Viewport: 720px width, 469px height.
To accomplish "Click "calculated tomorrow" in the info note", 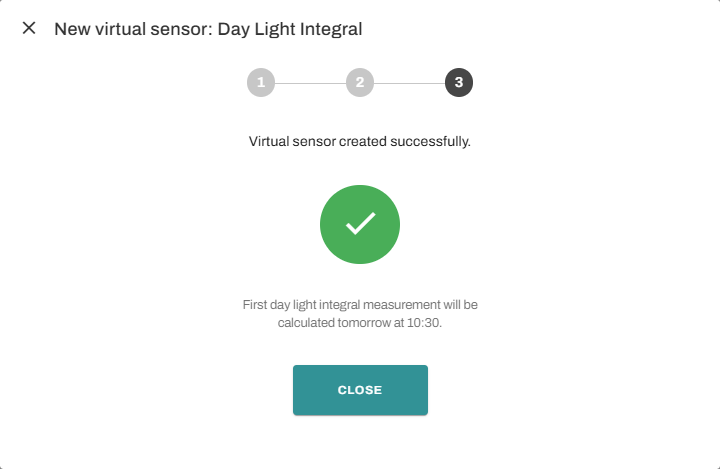I will (335, 323).
